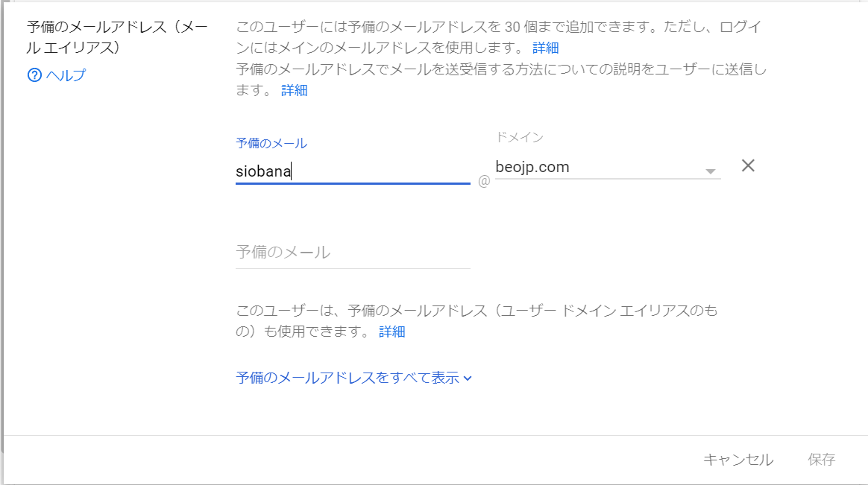Click キャンセル to discard changes
Screen dimensions: 868x485
738,460
